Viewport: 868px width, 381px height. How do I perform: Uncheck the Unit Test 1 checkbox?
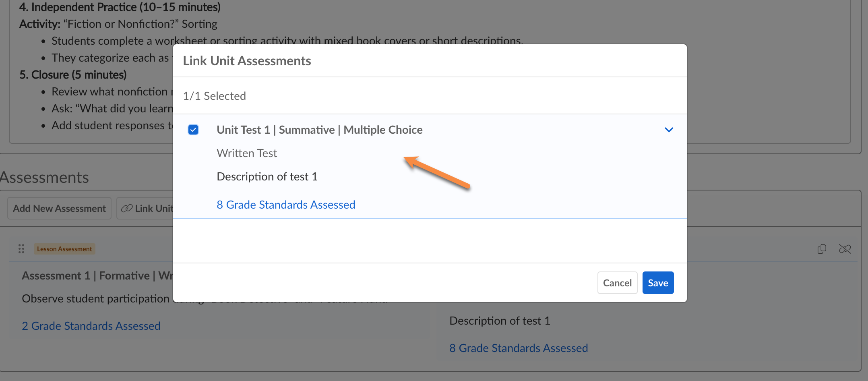click(193, 130)
